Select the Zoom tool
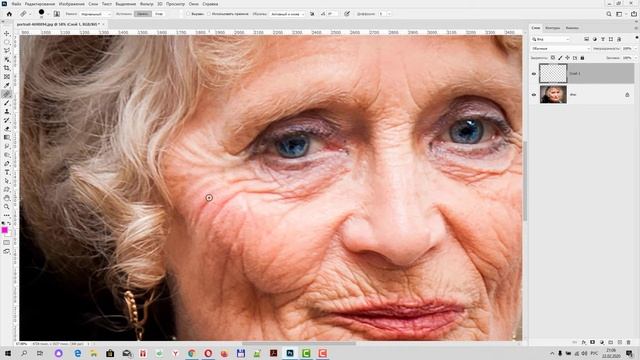640x360 pixels. (7, 207)
